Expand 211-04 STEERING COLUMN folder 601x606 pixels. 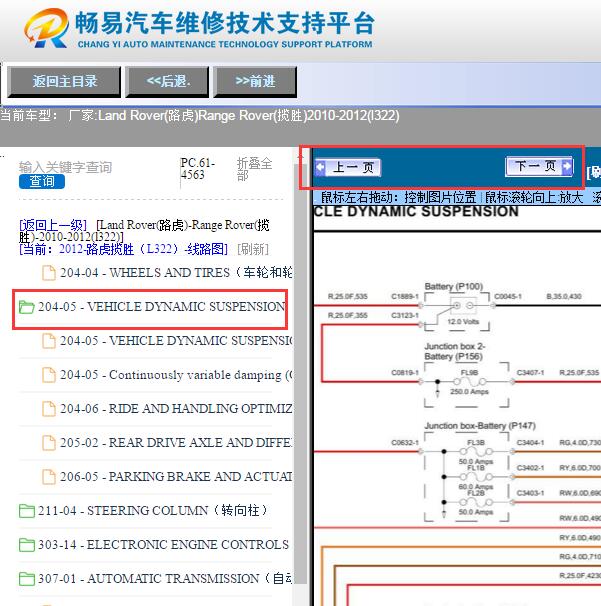tap(152, 511)
